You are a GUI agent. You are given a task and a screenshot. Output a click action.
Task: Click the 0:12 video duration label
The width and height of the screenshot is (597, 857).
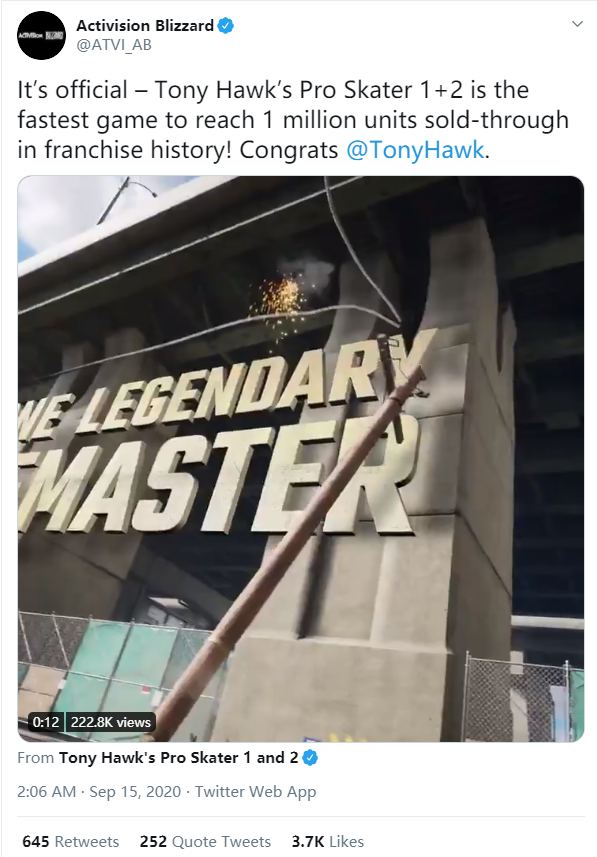point(46,722)
